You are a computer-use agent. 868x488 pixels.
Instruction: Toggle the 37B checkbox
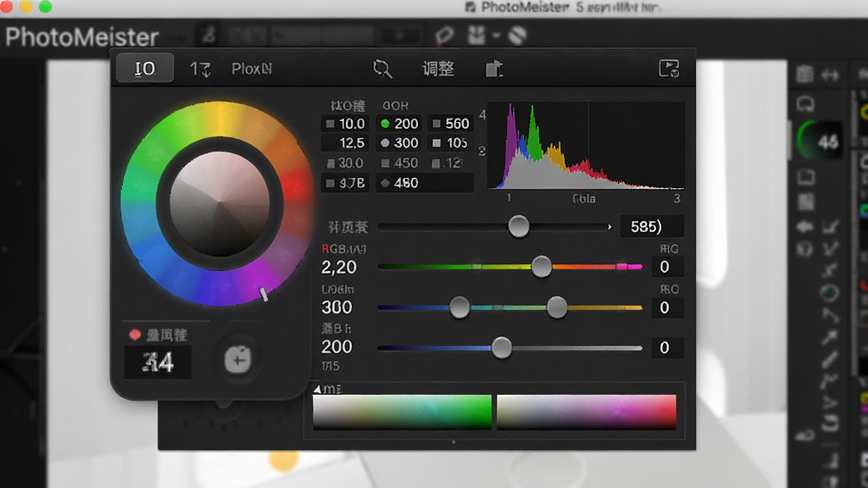[330, 183]
